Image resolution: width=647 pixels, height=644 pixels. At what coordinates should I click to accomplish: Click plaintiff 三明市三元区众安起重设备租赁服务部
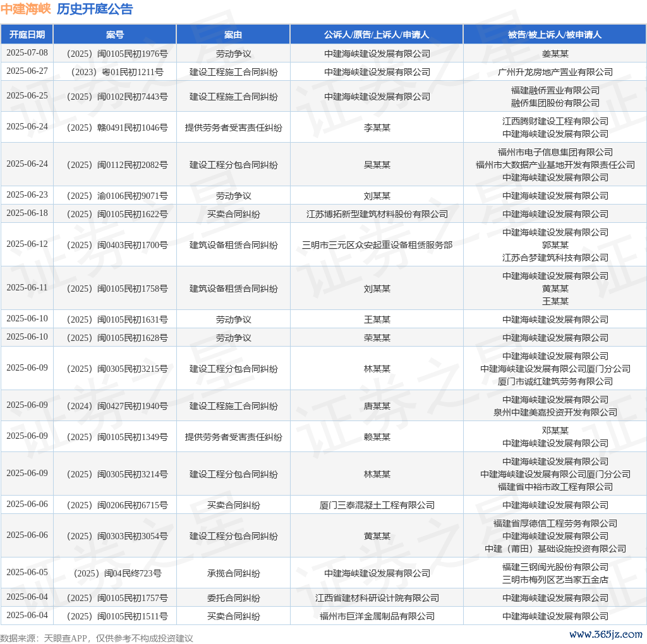[x=377, y=245]
